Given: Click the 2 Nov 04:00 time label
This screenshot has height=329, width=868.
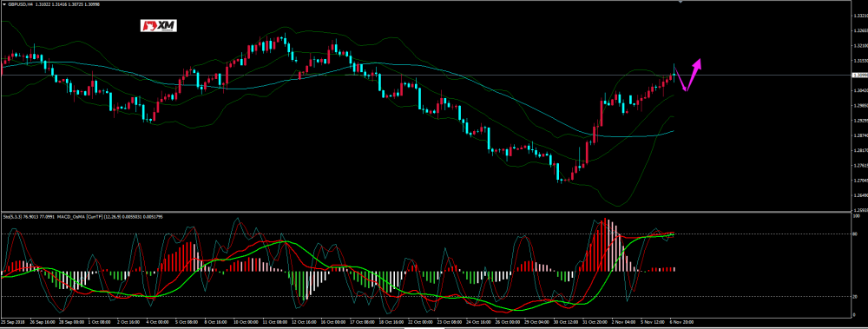Looking at the screenshot, I should coord(624,322).
